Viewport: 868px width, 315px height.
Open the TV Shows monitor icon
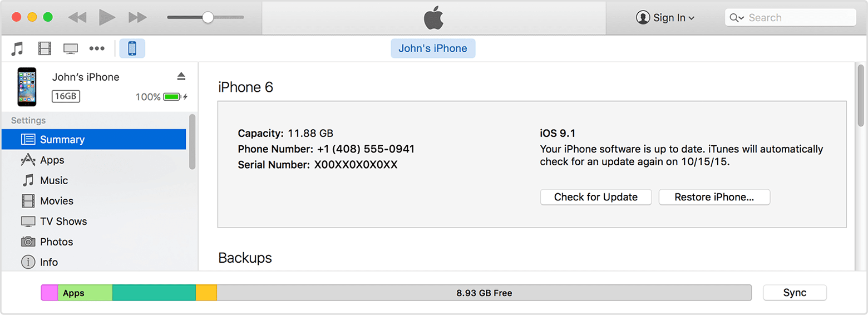[71, 49]
